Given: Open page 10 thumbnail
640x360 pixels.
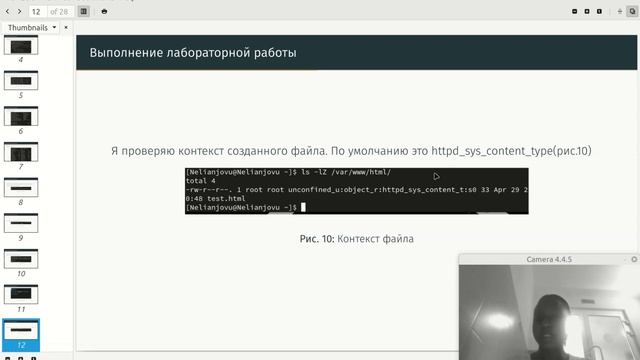Looking at the screenshot, I should pos(21,259).
